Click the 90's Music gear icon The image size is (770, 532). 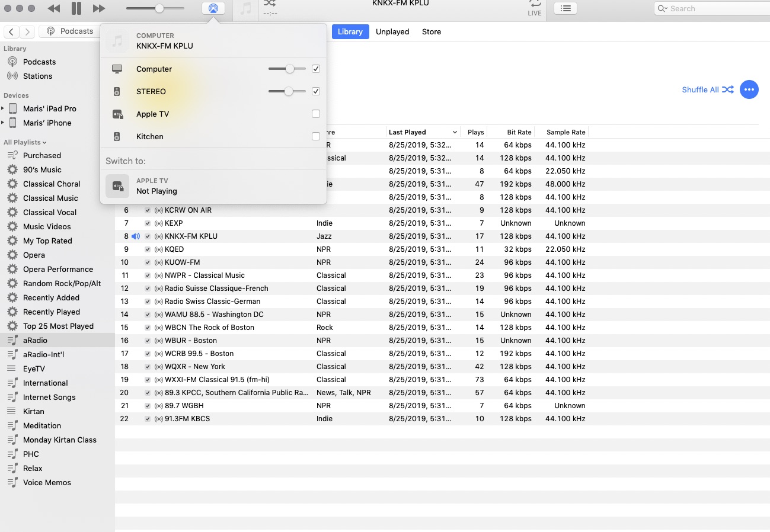point(12,169)
